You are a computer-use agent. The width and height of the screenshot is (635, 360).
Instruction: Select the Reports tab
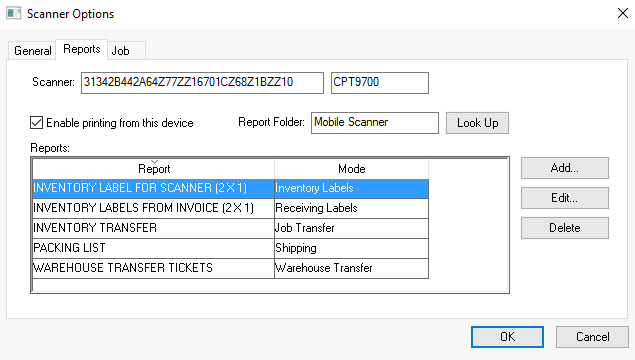pos(81,49)
